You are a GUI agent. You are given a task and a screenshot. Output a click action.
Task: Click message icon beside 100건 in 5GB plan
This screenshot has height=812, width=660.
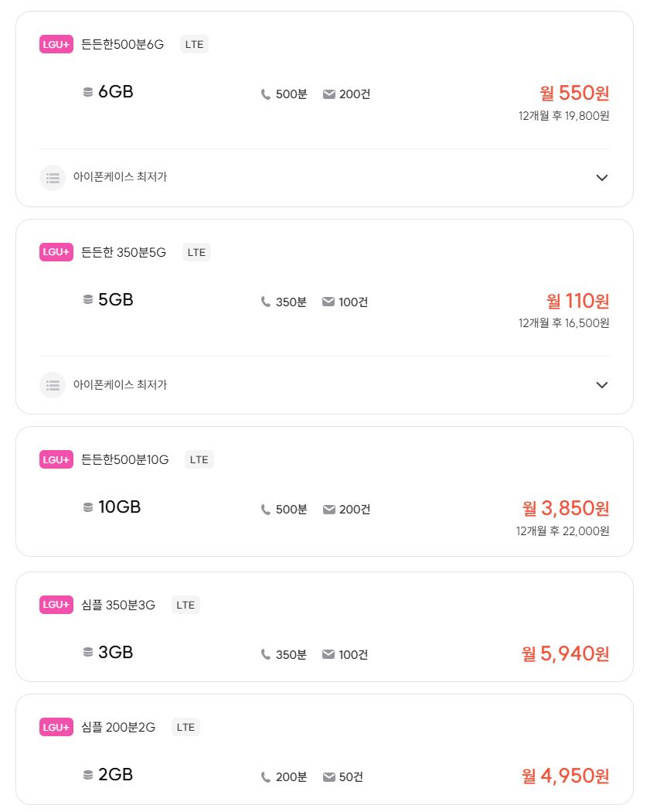pos(328,302)
